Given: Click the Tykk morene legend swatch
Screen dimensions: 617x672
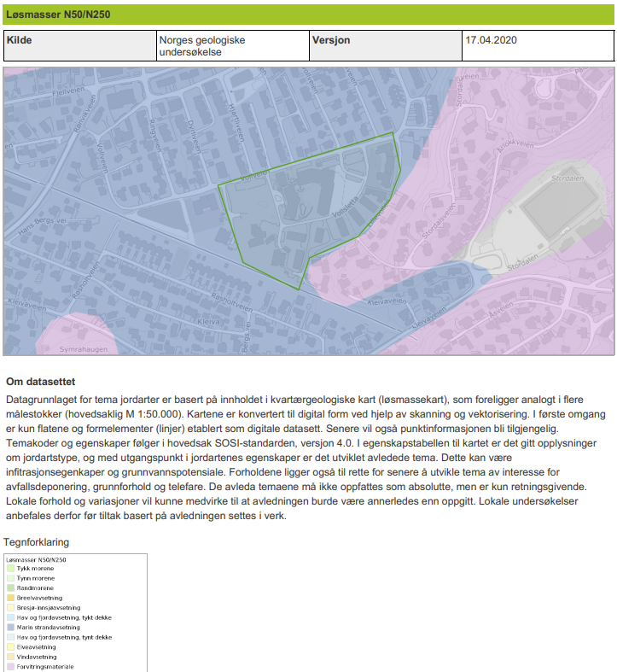Looking at the screenshot, I should (x=10, y=569).
